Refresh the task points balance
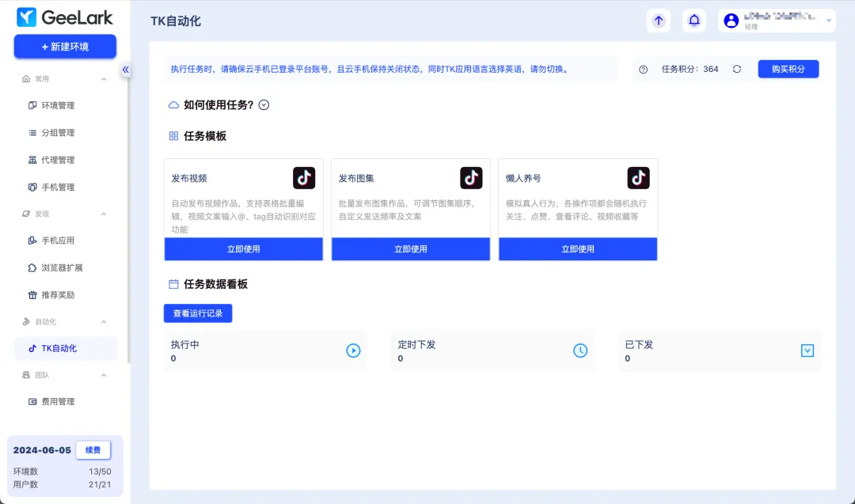The image size is (855, 504). (x=737, y=69)
